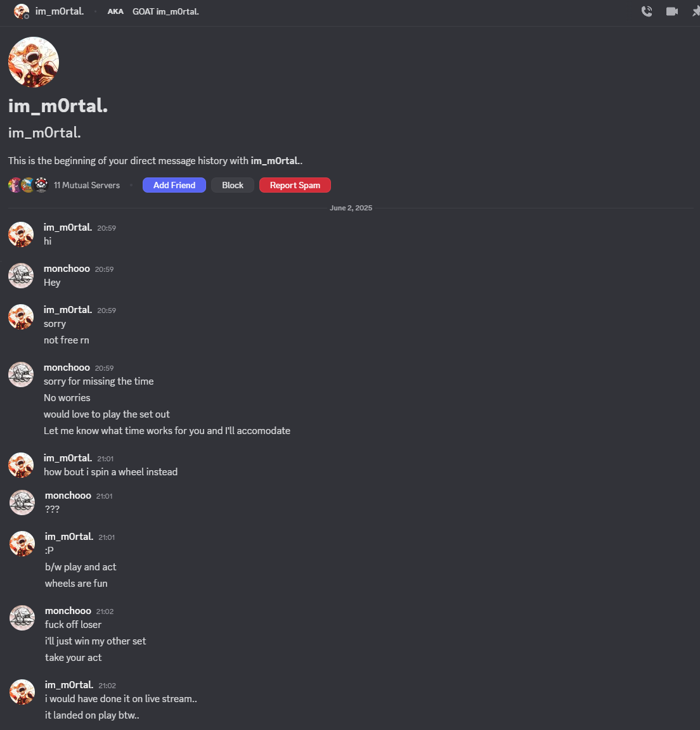Select the 'fuck off loser' message
The height and width of the screenshot is (730, 700).
coord(73,625)
